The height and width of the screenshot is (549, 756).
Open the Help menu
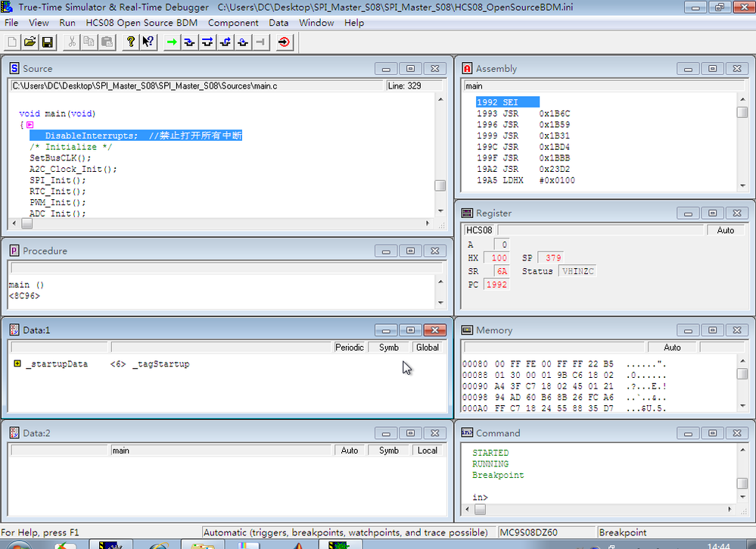(x=354, y=23)
